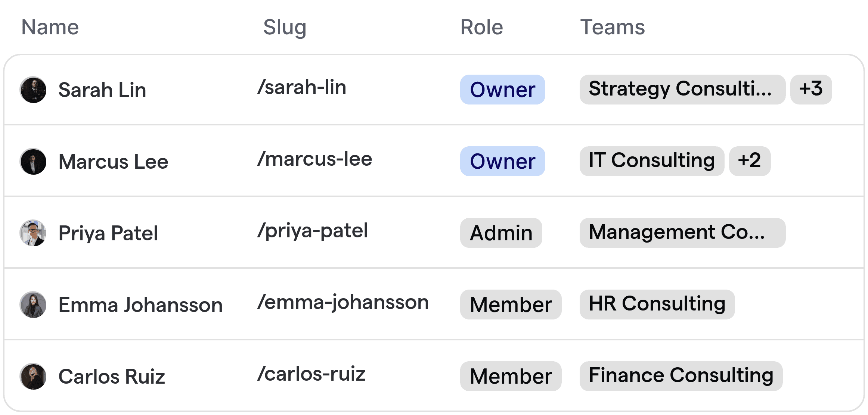Select the Owner badge for Sarah Lin
The height and width of the screenshot is (415, 868).
[x=502, y=90]
